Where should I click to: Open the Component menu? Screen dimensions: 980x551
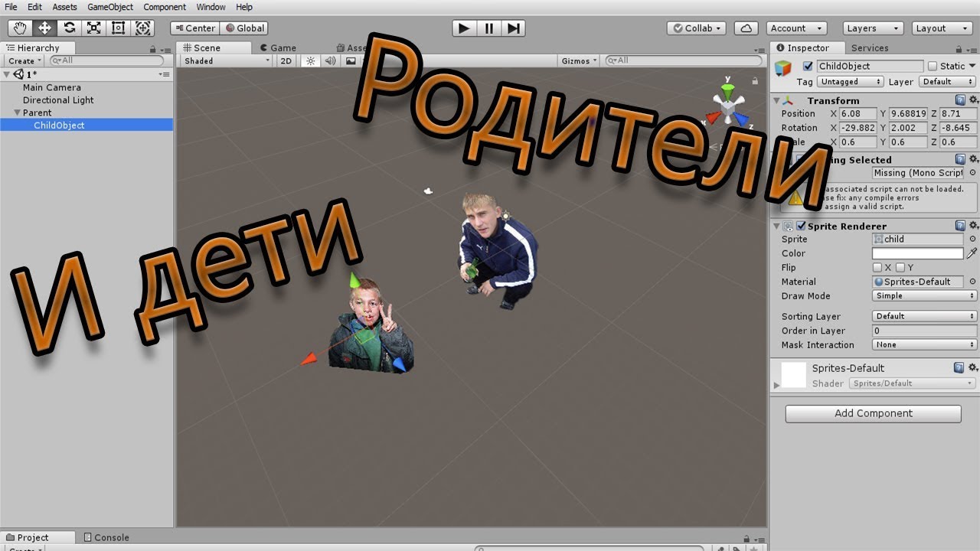point(165,7)
